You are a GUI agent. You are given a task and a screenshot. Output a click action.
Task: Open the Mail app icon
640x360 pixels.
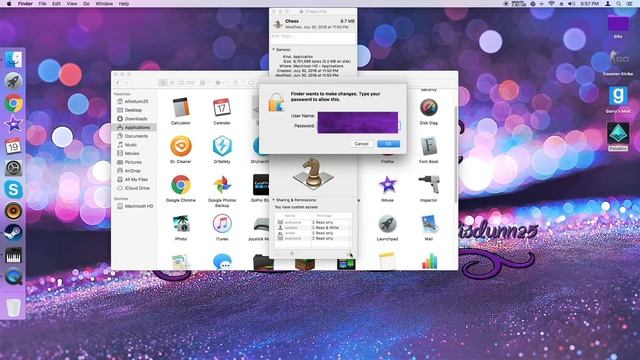[429, 224]
